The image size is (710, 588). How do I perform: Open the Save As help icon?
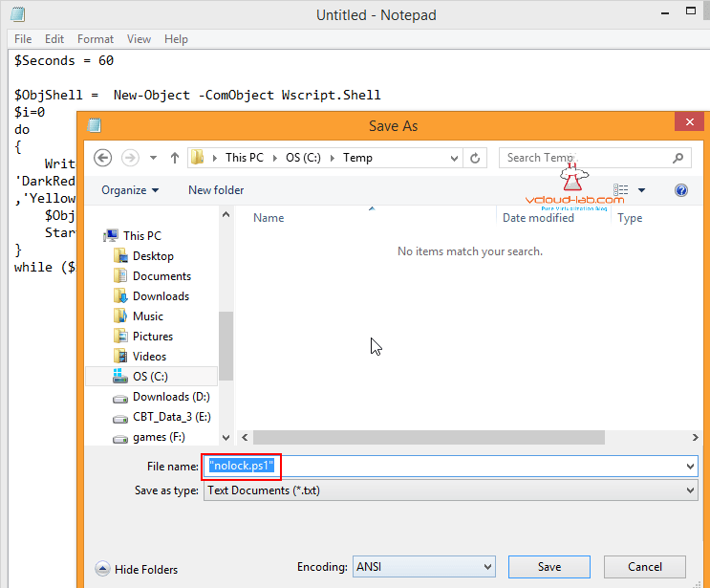(681, 190)
